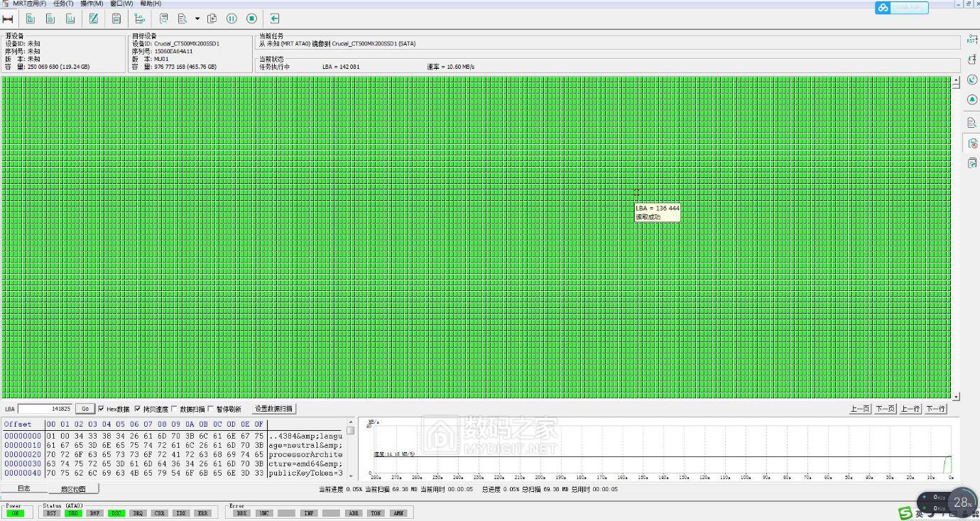Click the AMN error indicator
The height and width of the screenshot is (521, 980).
398,512
